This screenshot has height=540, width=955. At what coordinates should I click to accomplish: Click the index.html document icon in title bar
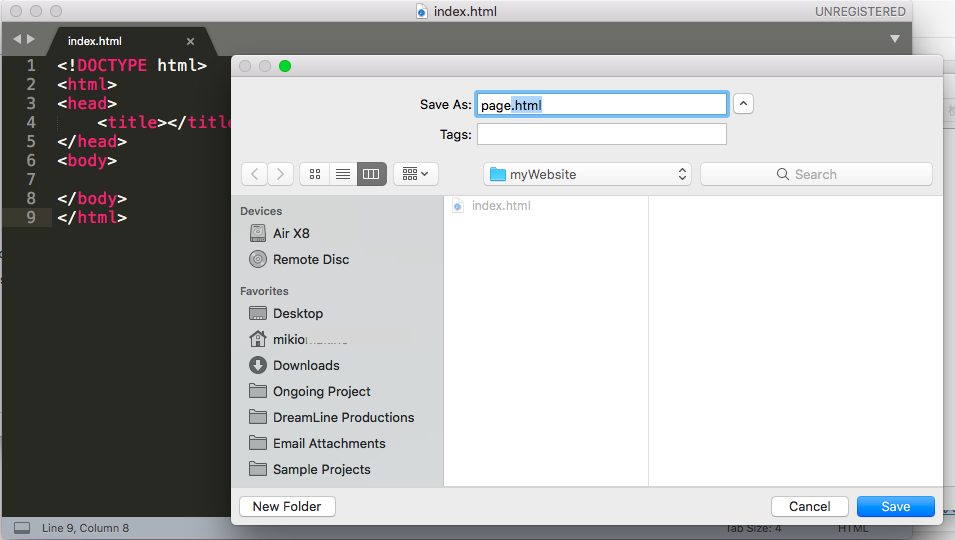(x=421, y=12)
